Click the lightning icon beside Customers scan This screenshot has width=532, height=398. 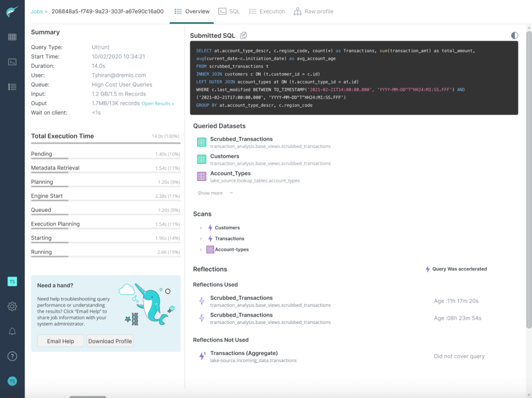tap(210, 228)
